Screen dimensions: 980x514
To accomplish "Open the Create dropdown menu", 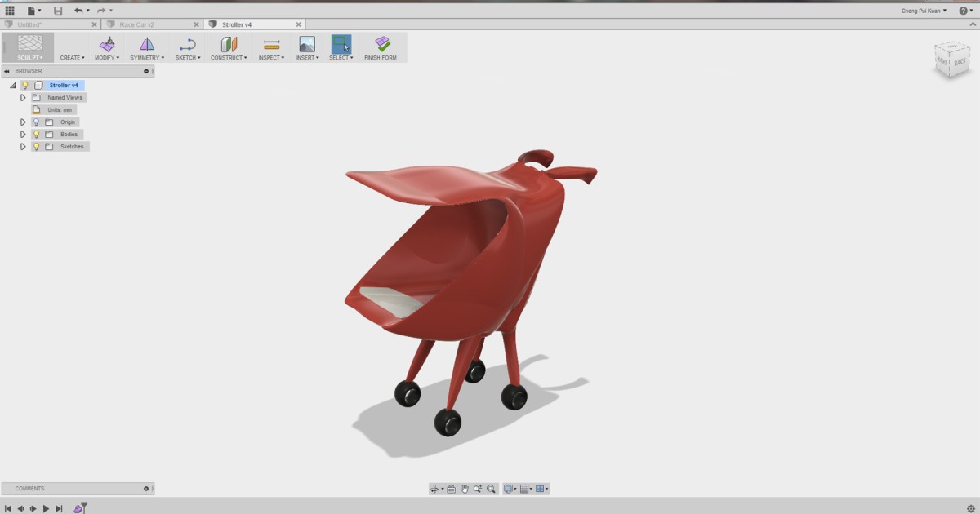I will click(72, 57).
